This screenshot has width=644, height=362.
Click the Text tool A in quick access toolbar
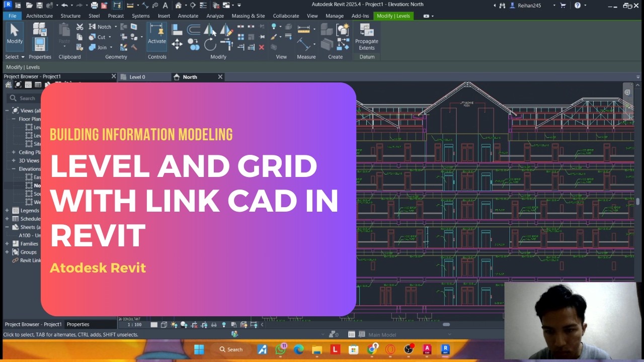click(x=165, y=5)
